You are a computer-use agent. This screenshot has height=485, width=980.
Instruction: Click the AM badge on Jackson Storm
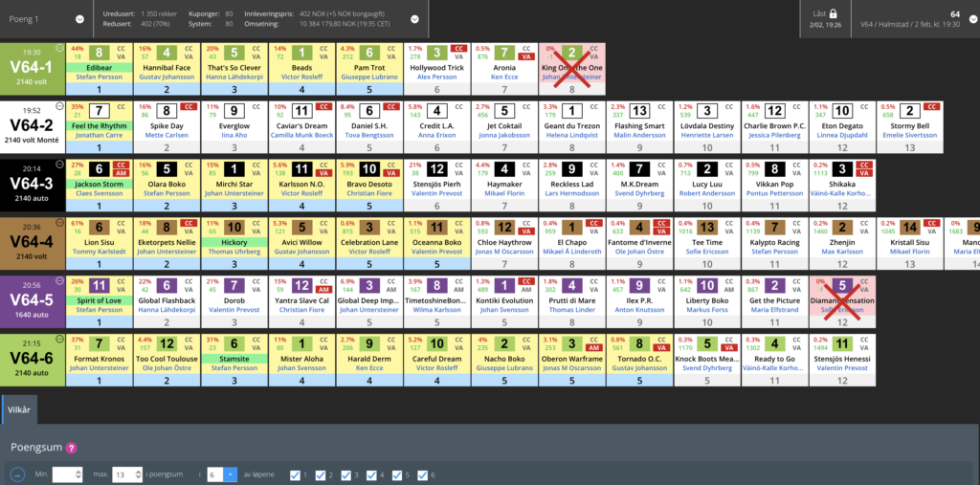123,174
